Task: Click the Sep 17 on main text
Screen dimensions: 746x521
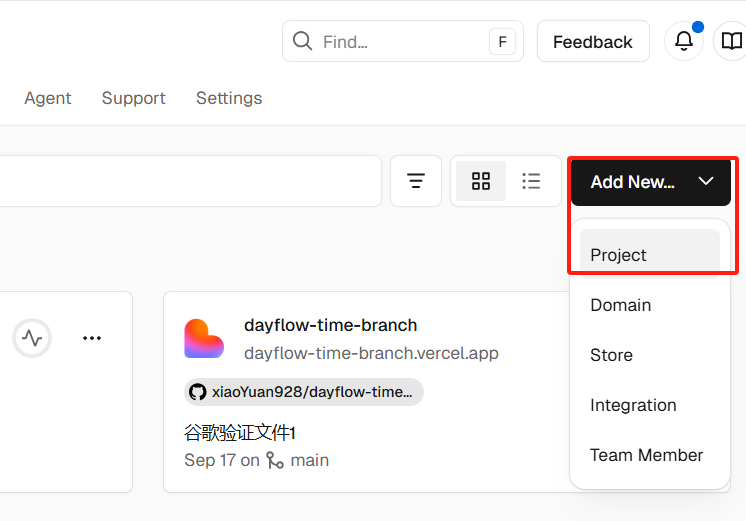Action: 256,460
